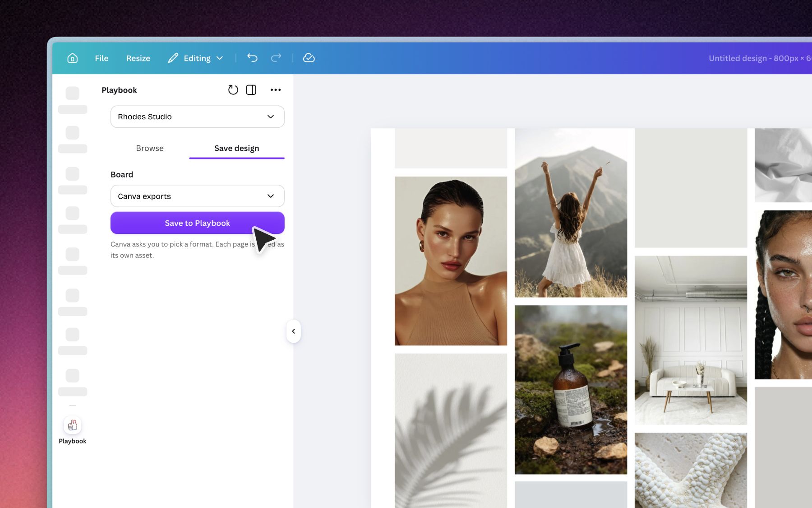This screenshot has height=508, width=812.
Task: Select the white coral texture image
Action: coord(691,471)
